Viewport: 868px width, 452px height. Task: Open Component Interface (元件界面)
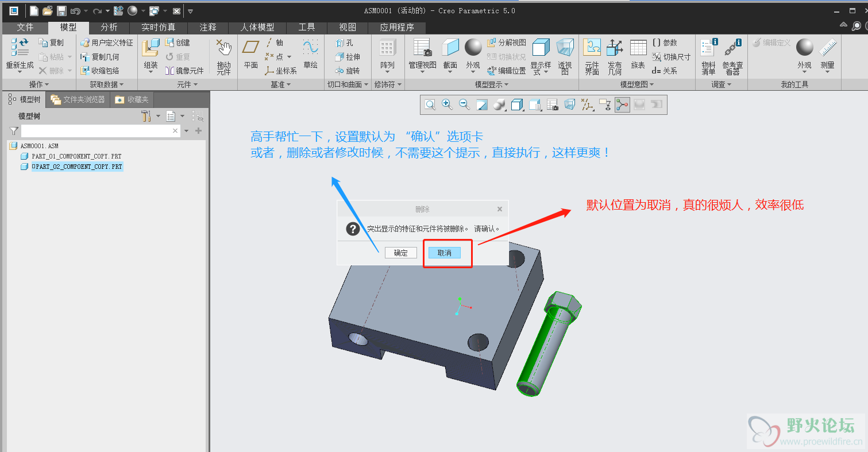pos(592,56)
